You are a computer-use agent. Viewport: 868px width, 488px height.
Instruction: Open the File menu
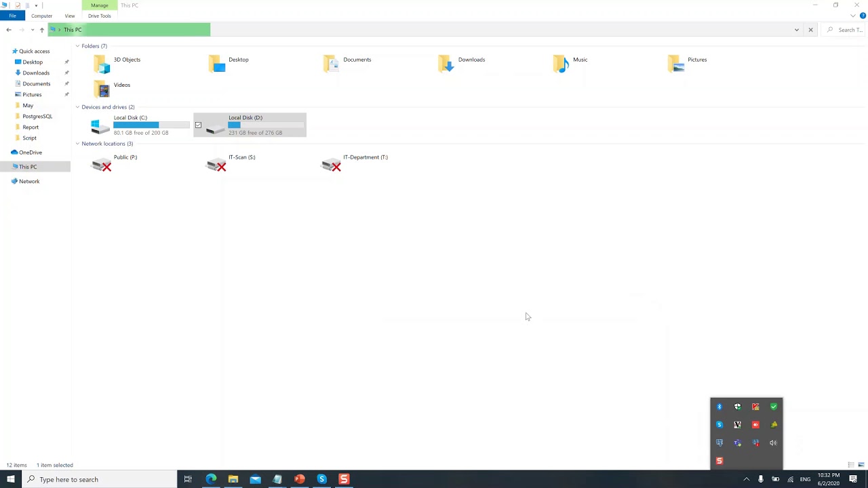coord(12,16)
